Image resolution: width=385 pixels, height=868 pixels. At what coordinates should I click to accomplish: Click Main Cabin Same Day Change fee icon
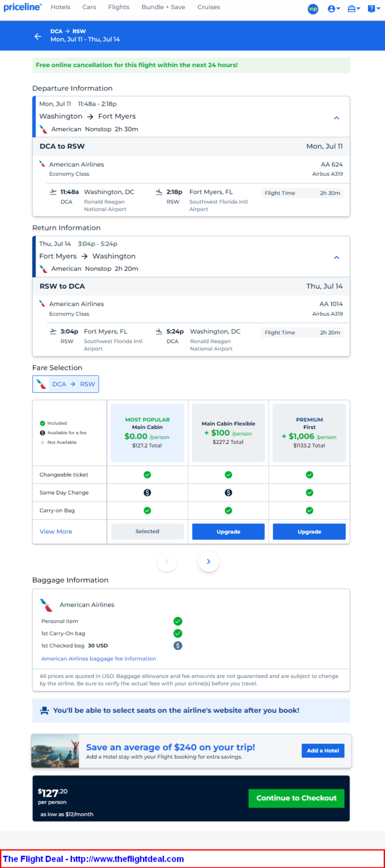pos(147,492)
